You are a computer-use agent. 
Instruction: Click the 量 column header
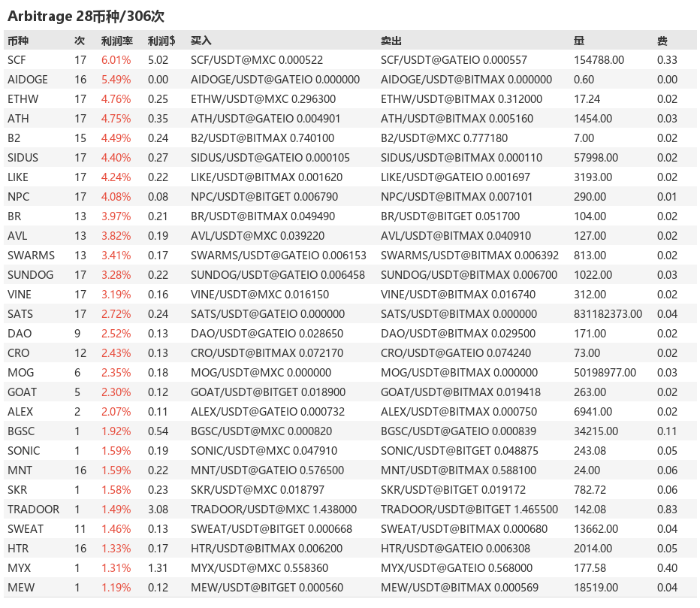tap(579, 41)
